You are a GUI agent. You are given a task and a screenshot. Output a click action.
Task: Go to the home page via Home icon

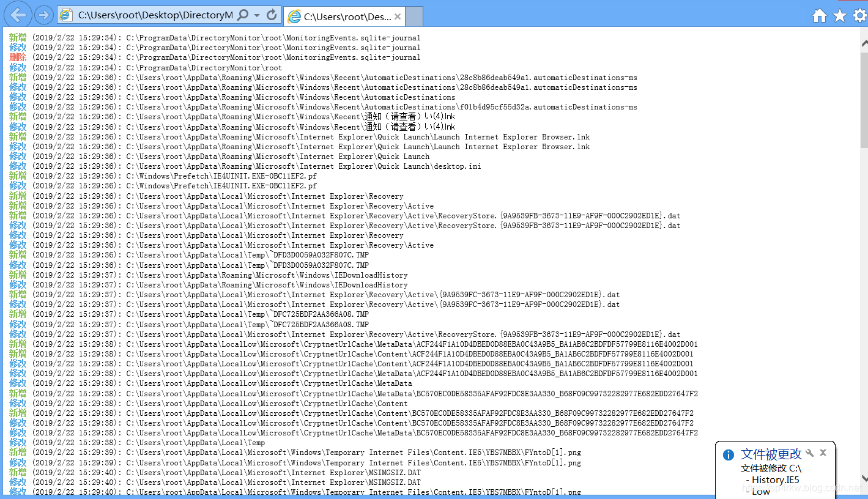coord(820,15)
